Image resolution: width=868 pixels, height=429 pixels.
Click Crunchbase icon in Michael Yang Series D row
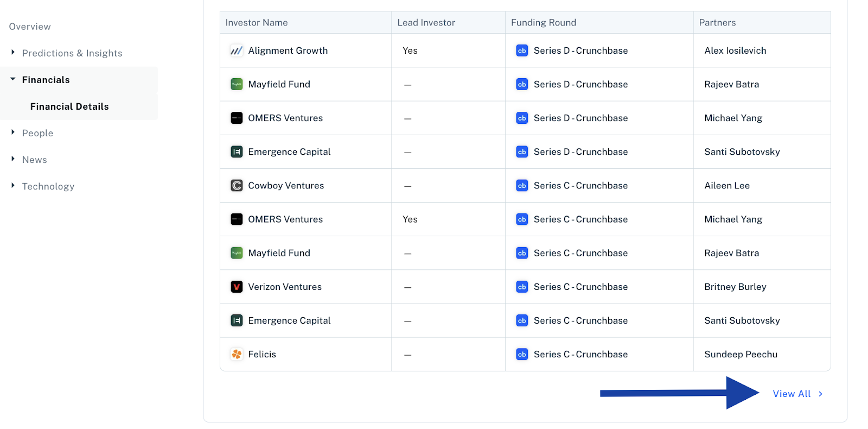pos(522,118)
